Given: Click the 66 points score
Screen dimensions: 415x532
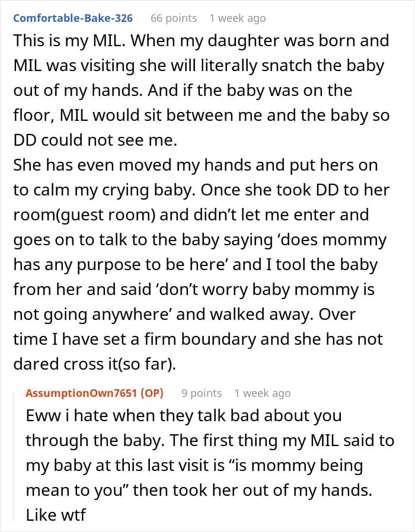Looking at the screenshot, I should click(x=173, y=18).
